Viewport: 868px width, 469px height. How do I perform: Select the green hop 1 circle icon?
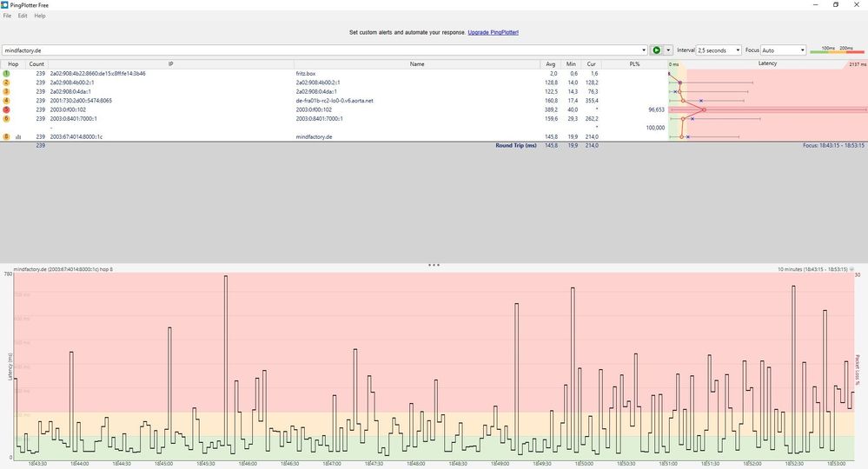click(6, 74)
